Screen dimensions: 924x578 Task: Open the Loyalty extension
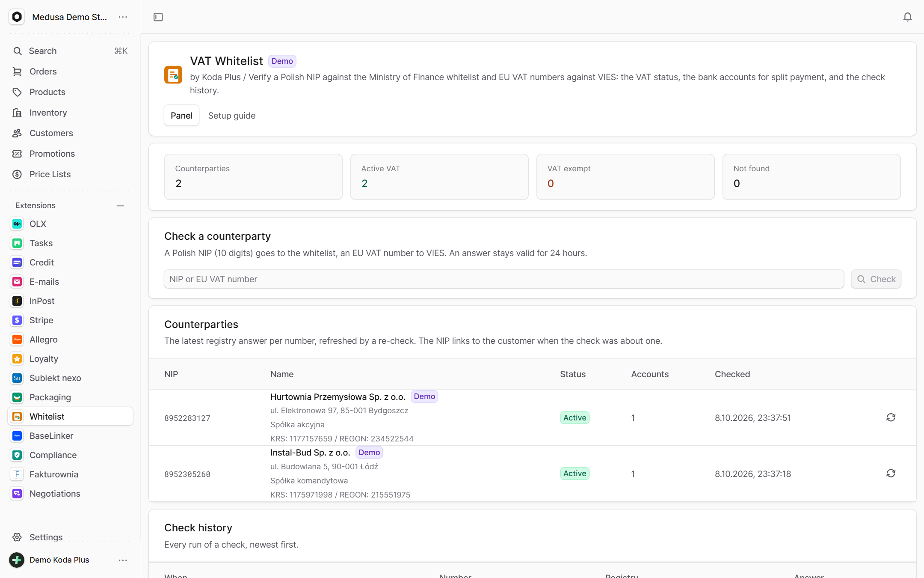tap(71, 359)
